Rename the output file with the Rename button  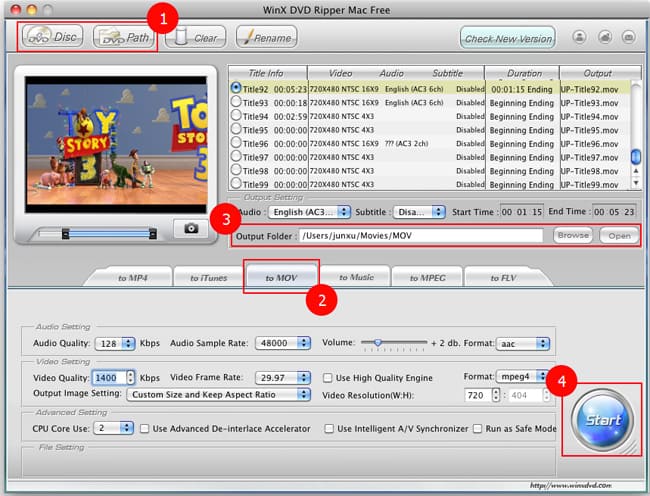[x=267, y=37]
